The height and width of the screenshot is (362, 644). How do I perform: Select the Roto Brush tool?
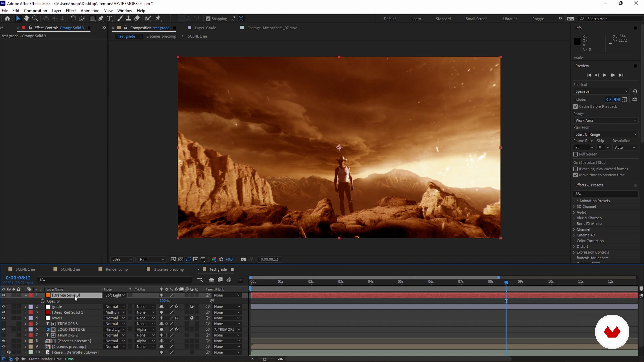coord(148,18)
